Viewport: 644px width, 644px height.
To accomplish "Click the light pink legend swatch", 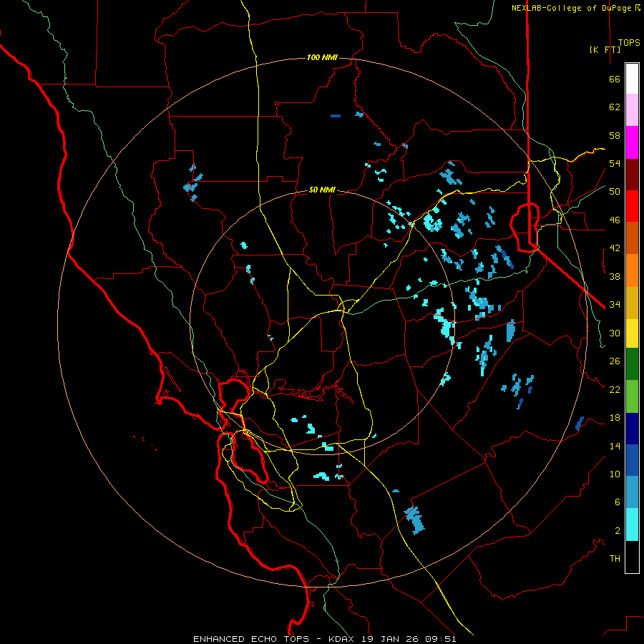I will pos(632,110).
